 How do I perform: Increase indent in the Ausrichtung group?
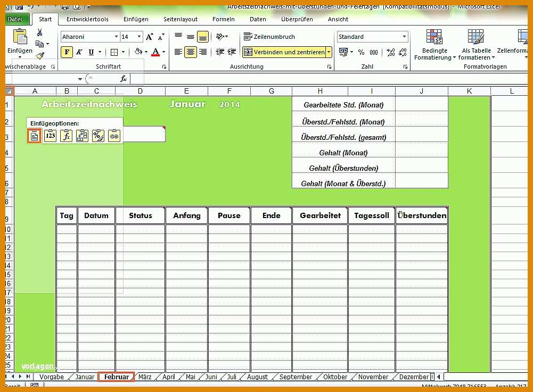[232, 52]
